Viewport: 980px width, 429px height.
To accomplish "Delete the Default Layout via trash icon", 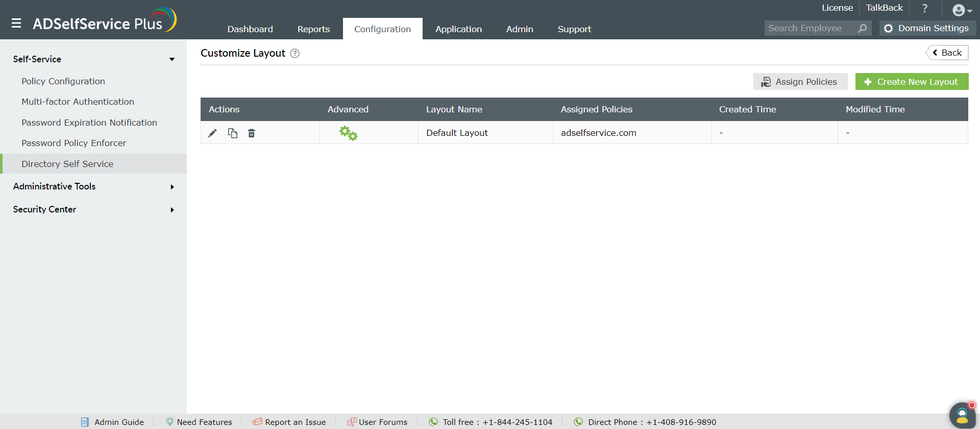I will tap(252, 133).
